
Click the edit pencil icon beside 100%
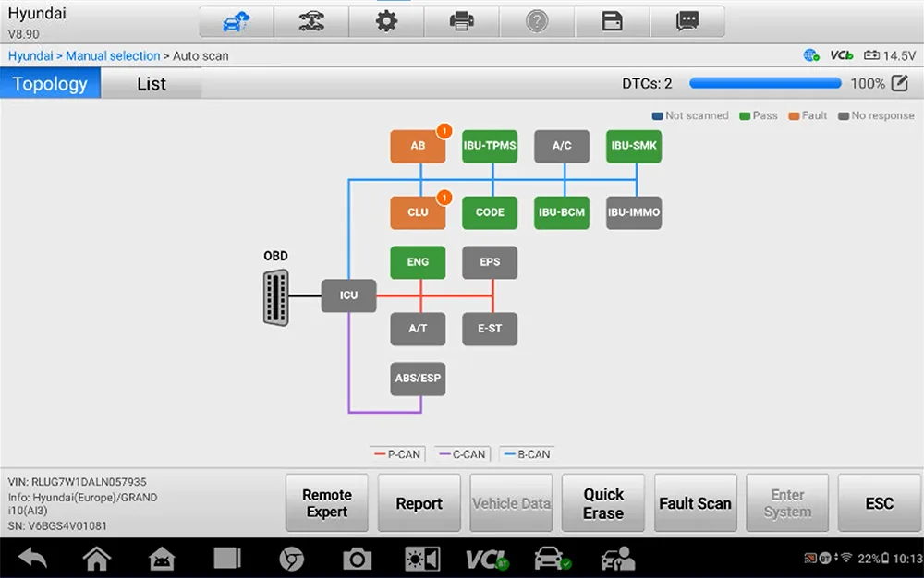900,83
